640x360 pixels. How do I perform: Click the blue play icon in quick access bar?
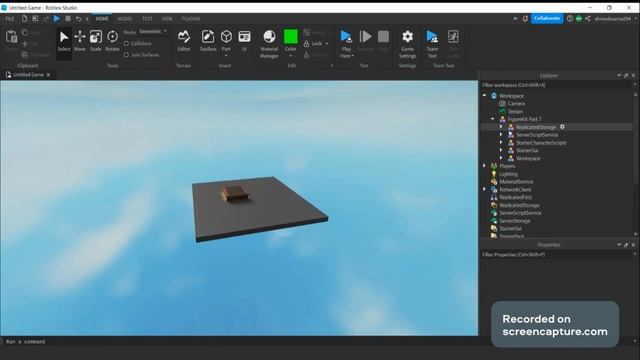[57, 19]
